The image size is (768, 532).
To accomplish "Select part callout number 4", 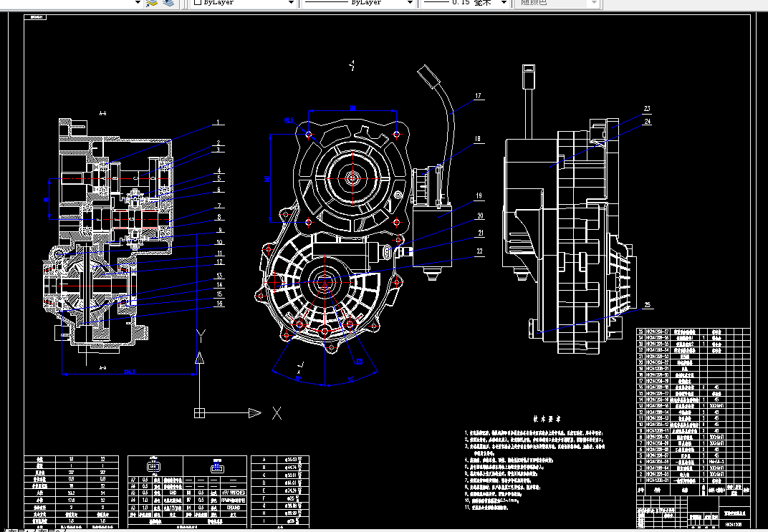I will coord(219,171).
